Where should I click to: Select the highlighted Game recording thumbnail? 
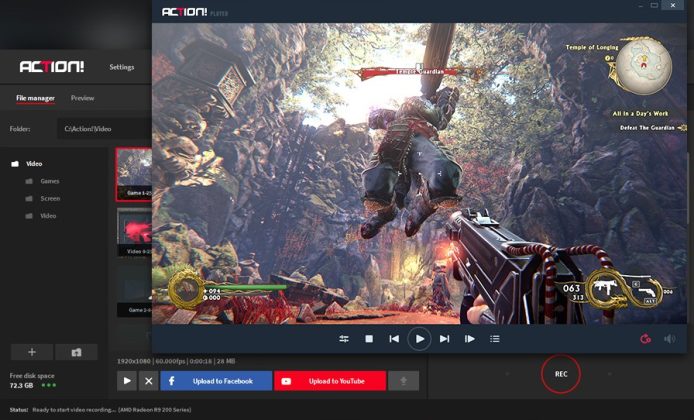click(x=134, y=174)
